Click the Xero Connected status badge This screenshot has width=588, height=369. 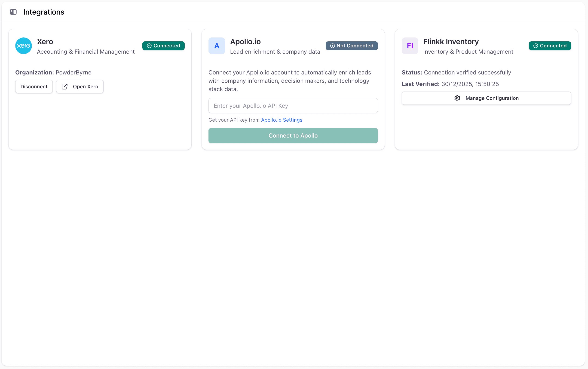163,46
